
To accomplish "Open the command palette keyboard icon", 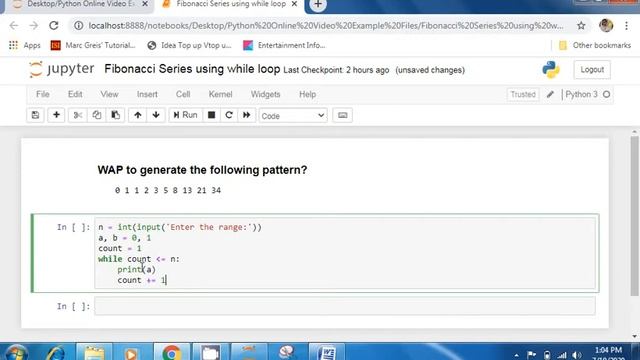I will 342,115.
